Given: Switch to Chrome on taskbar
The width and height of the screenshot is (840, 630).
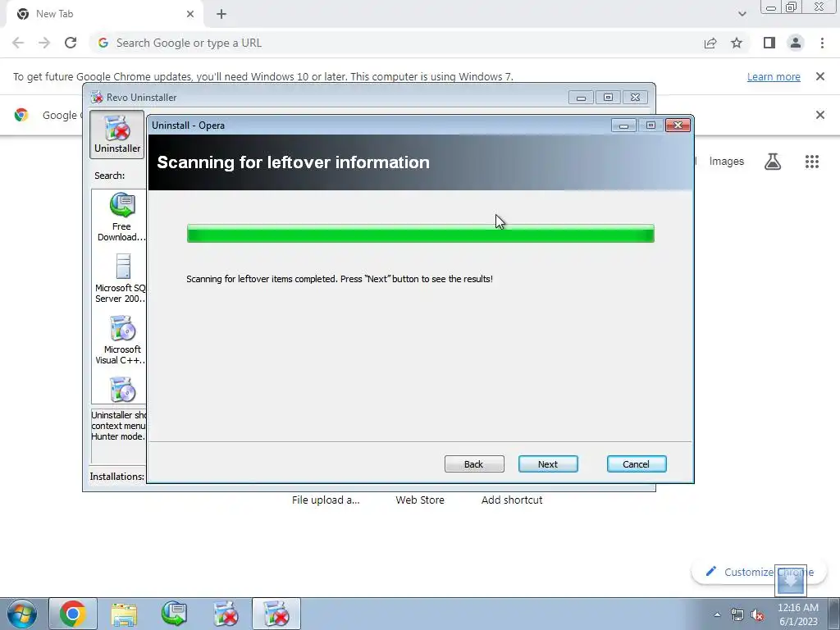Looking at the screenshot, I should point(73,614).
